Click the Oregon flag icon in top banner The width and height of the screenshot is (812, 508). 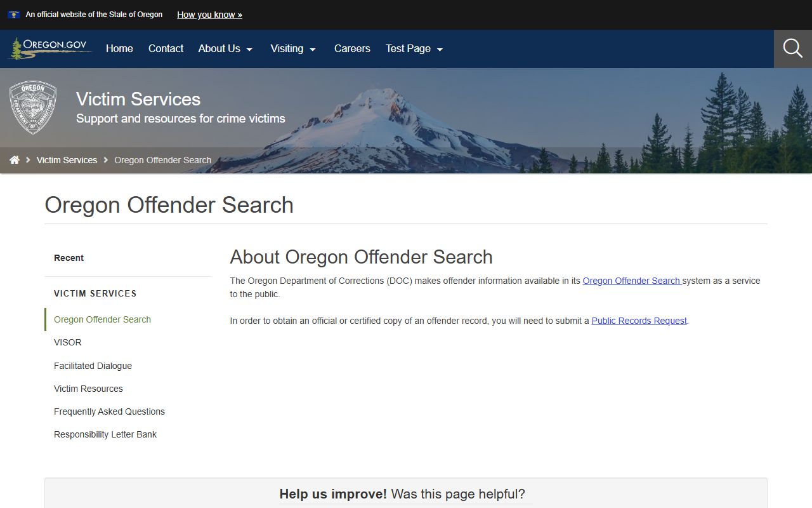click(14, 15)
